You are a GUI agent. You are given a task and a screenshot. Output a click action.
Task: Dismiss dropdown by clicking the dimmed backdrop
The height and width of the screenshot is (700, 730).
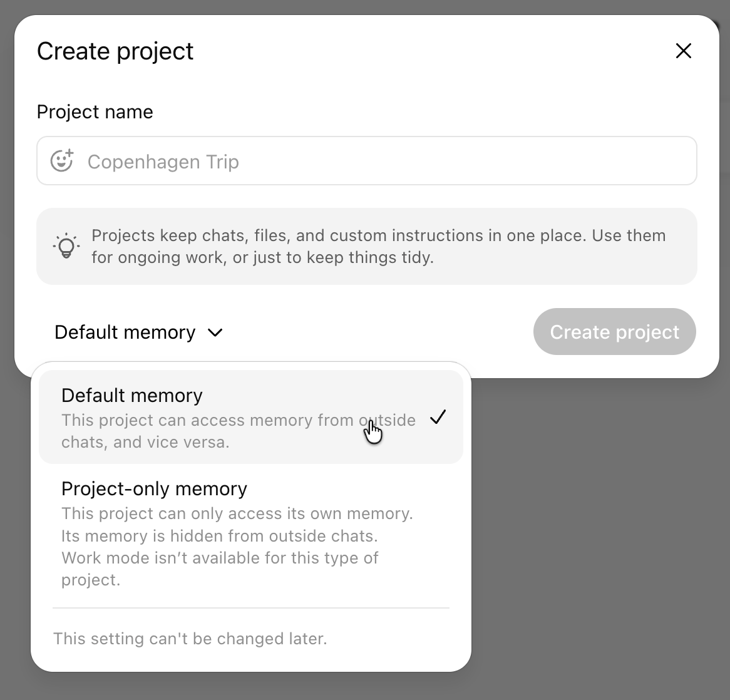tap(600, 535)
